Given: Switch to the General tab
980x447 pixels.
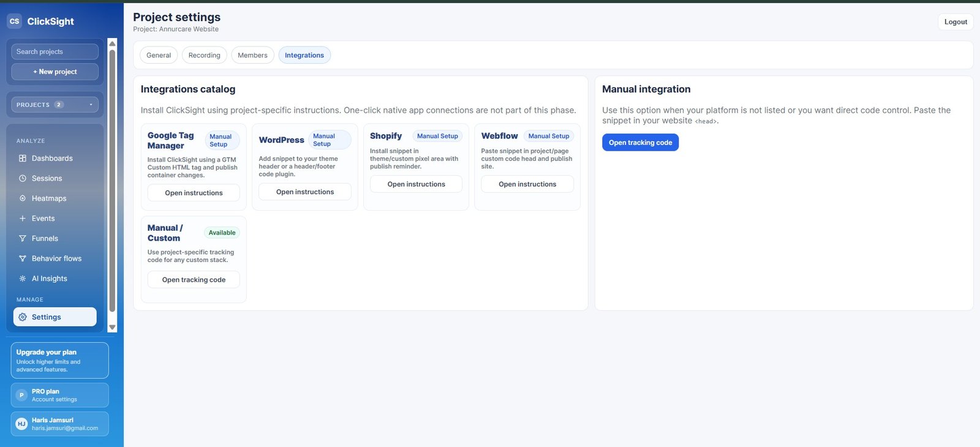Looking at the screenshot, I should coord(159,55).
